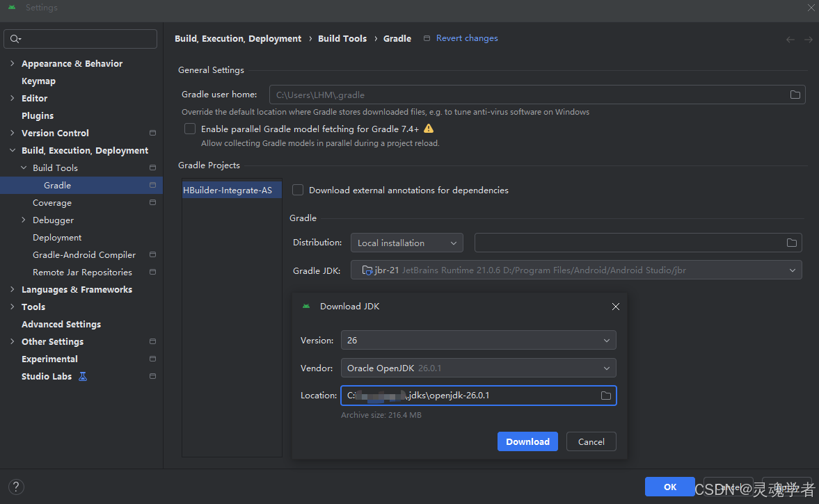Click the forward navigation arrow
This screenshot has width=819, height=504.
pos(808,40)
